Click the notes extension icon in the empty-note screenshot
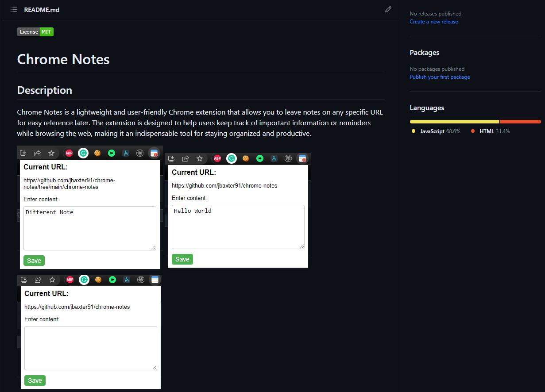This screenshot has height=392, width=545. pyautogui.click(x=155, y=280)
